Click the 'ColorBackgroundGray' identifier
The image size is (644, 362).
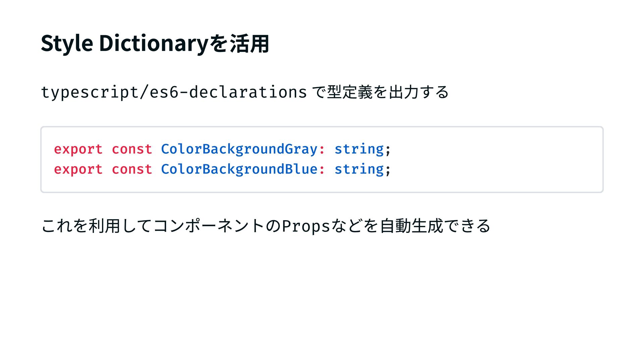pyautogui.click(x=239, y=149)
